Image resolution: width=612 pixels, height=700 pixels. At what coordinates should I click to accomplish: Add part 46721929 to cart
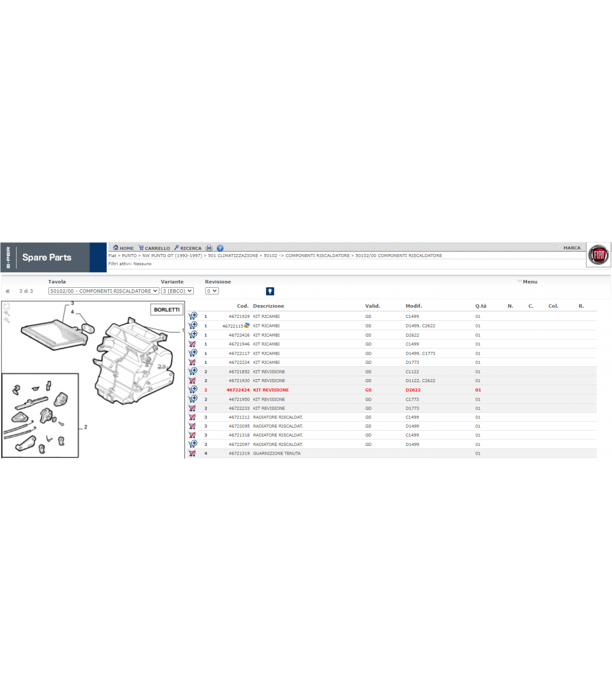pyautogui.click(x=193, y=316)
